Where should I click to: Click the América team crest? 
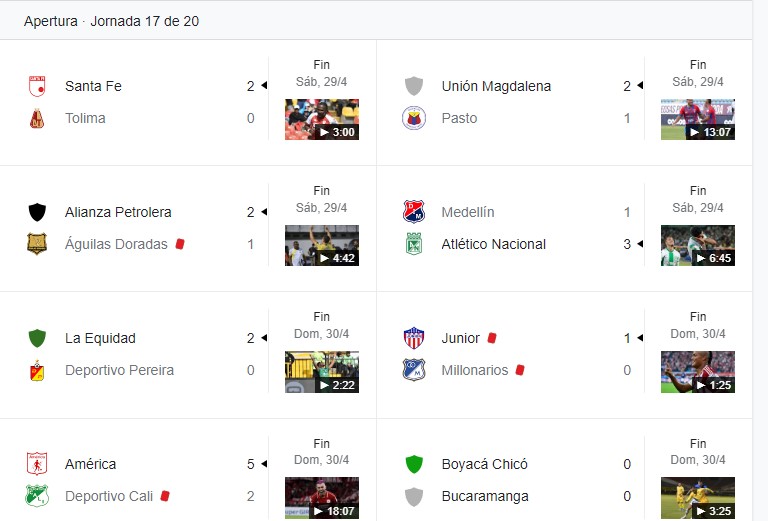pyautogui.click(x=37, y=464)
